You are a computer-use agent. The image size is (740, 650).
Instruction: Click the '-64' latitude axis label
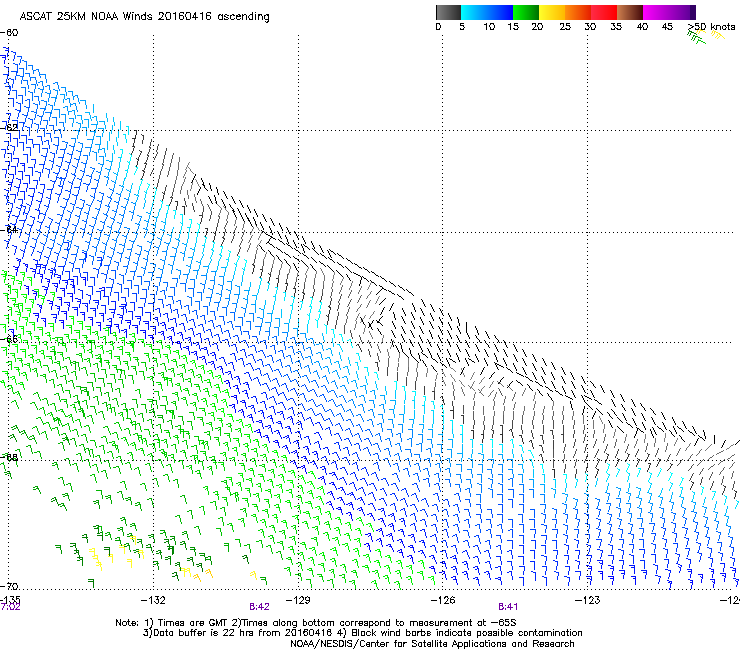pos(9,230)
